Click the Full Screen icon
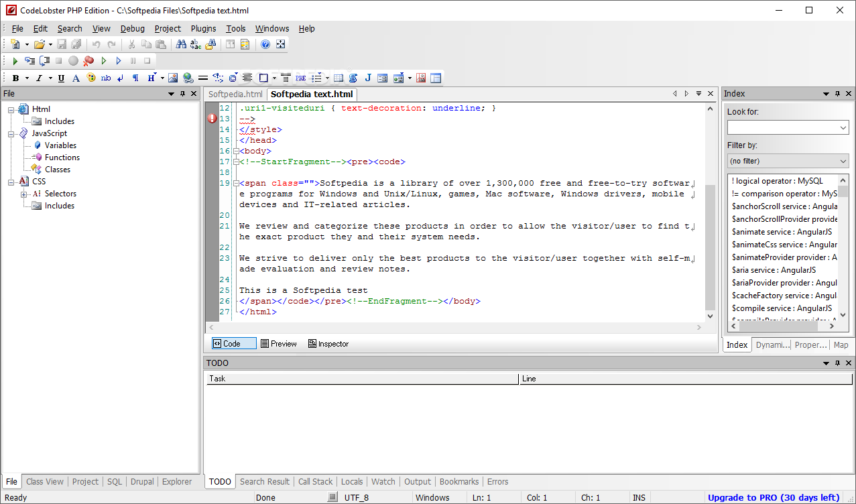The height and width of the screenshot is (504, 856). coord(280,44)
